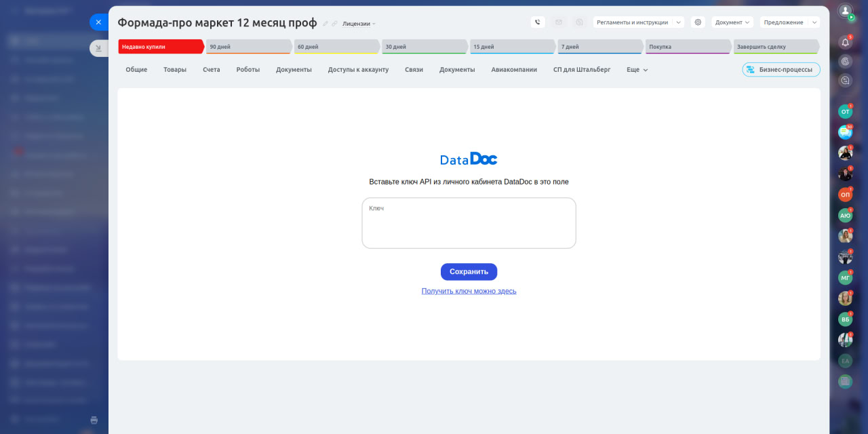The image size is (868, 434).
Task: Open the Лицензии pipeline dropdown
Action: point(359,24)
